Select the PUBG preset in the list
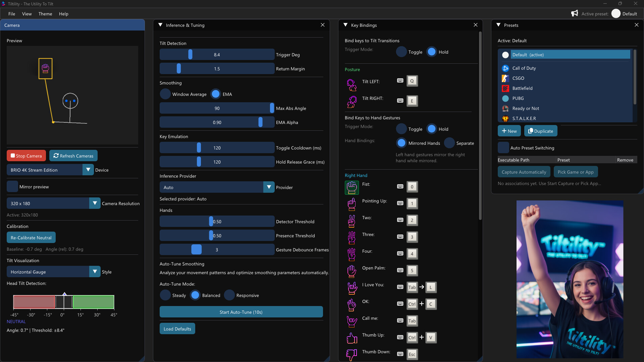The width and height of the screenshot is (644, 362). point(518,98)
